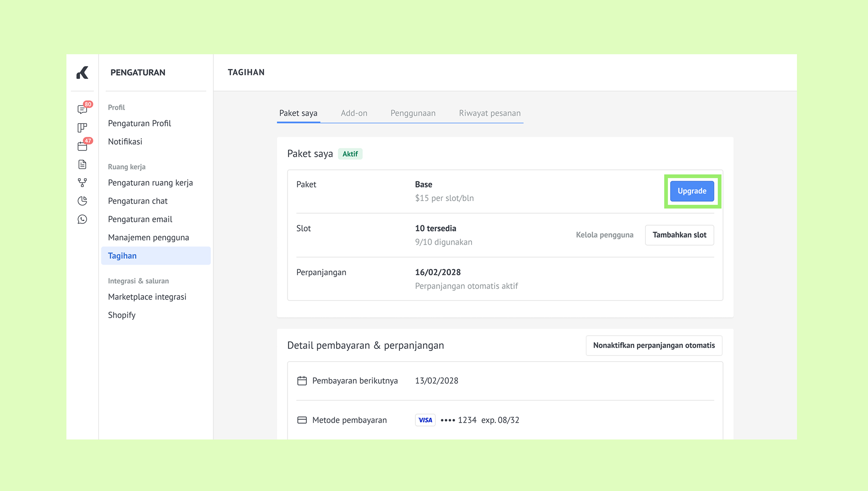Screen dimensions: 868x491
Task: Click Nonaktifkan perpanjangan otomatis button
Action: (654, 345)
